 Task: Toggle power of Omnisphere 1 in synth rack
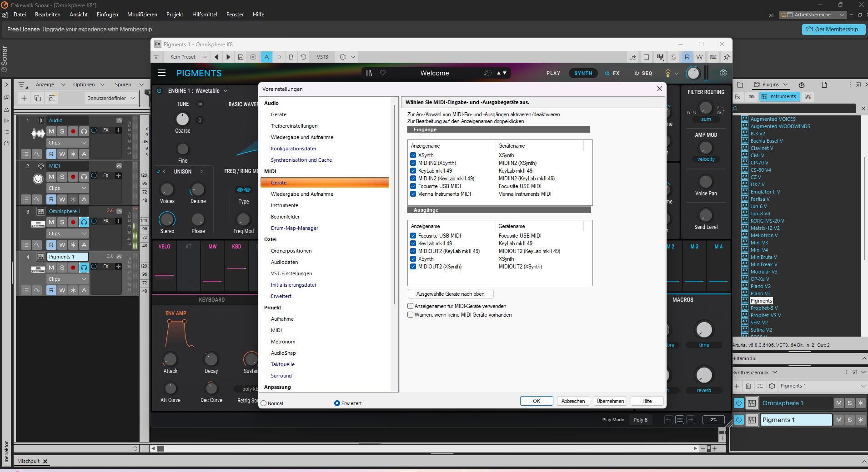pos(739,403)
